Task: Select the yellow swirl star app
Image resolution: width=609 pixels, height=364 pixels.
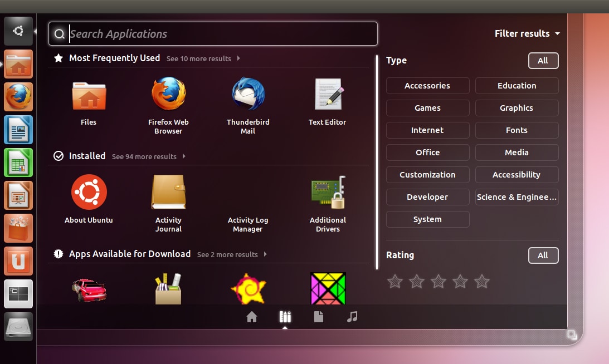Action: (x=248, y=289)
